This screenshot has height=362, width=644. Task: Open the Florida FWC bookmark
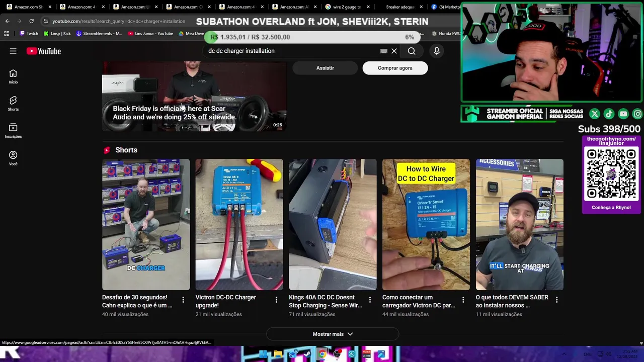coord(446,34)
